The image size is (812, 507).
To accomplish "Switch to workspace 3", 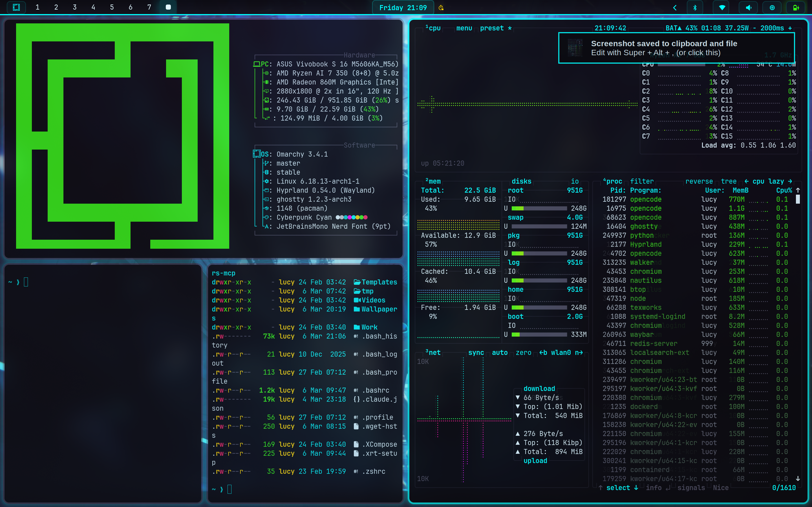I will (x=74, y=7).
